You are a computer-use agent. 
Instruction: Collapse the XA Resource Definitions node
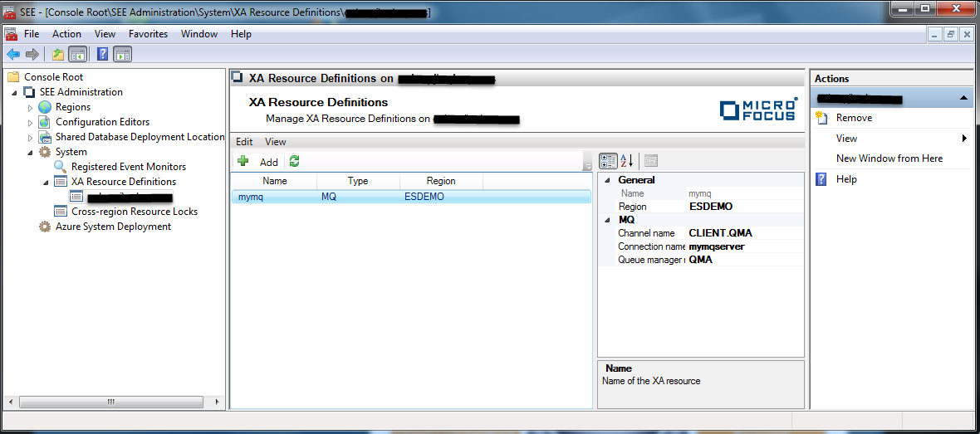(46, 183)
